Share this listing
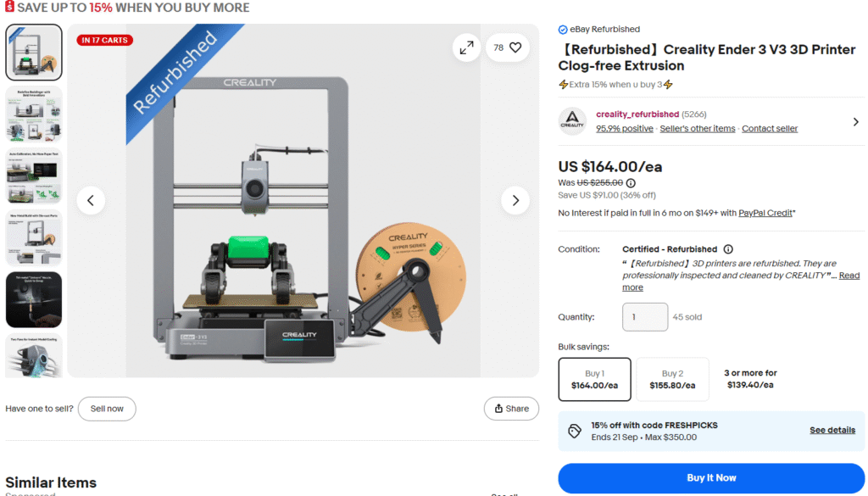 pos(511,409)
